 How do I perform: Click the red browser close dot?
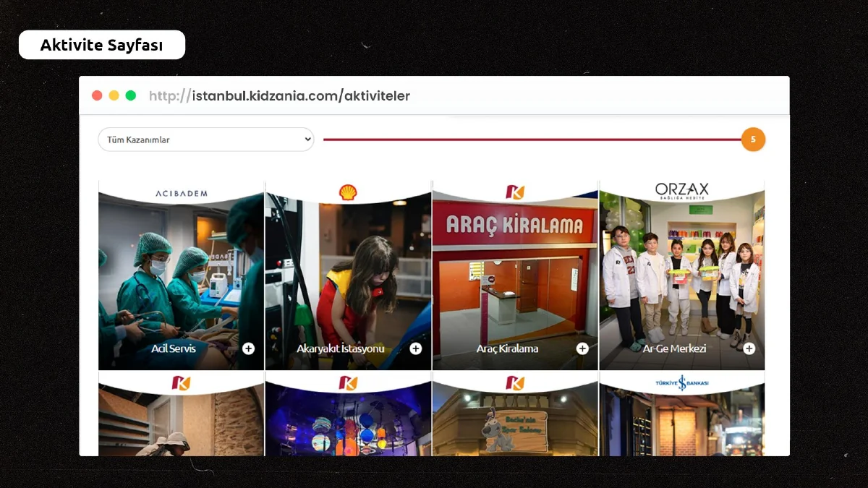point(97,95)
